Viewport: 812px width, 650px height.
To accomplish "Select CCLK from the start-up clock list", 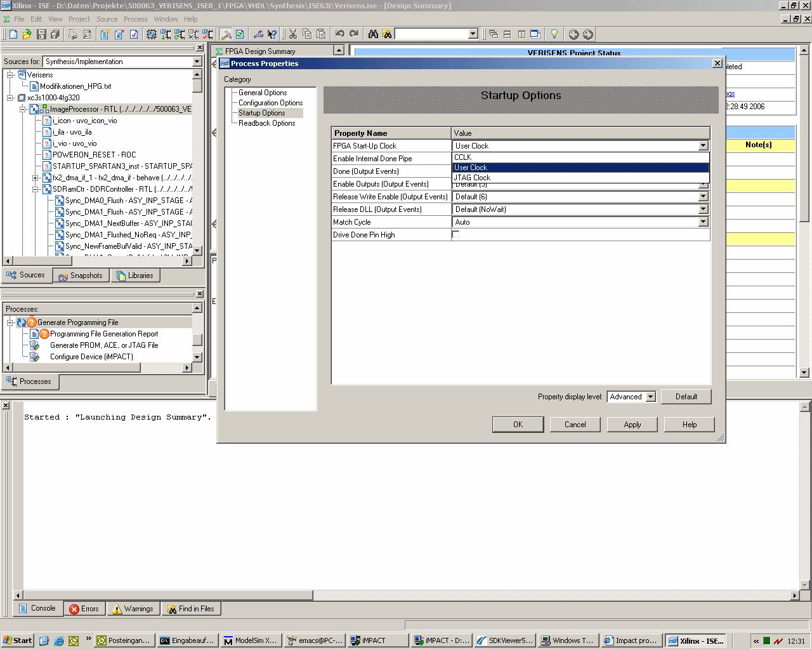I will 463,157.
